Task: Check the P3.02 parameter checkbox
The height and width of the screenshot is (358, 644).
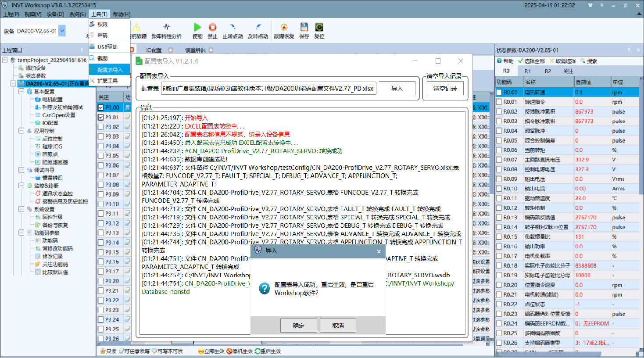Action: click(101, 127)
